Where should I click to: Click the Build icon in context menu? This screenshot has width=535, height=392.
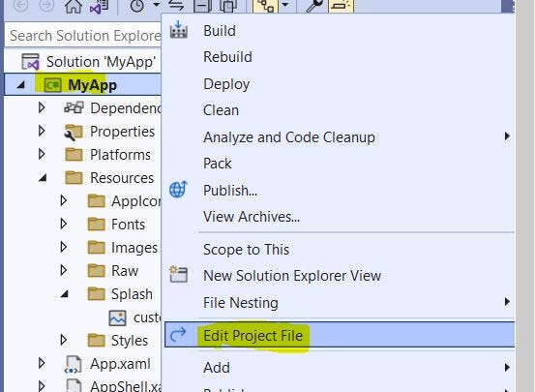tap(178, 30)
